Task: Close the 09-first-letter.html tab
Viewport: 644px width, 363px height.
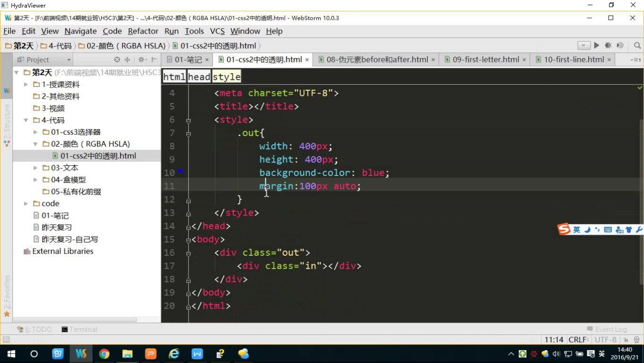Action: [x=525, y=60]
